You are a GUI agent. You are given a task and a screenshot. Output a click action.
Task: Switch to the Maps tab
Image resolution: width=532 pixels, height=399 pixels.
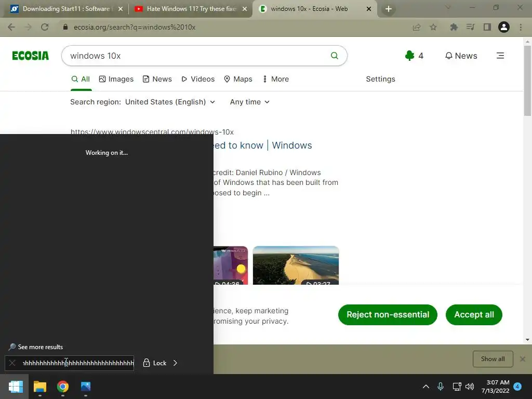(x=238, y=79)
